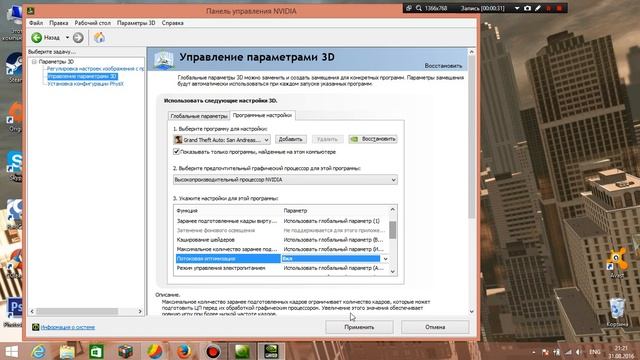Screen dimensions: 640x360
Task: Select Затенение фонового освещения row
Action: tap(281, 230)
